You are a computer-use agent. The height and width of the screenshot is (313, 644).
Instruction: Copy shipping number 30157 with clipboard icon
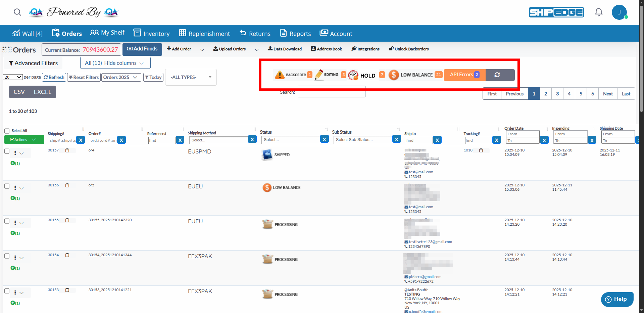pyautogui.click(x=67, y=150)
